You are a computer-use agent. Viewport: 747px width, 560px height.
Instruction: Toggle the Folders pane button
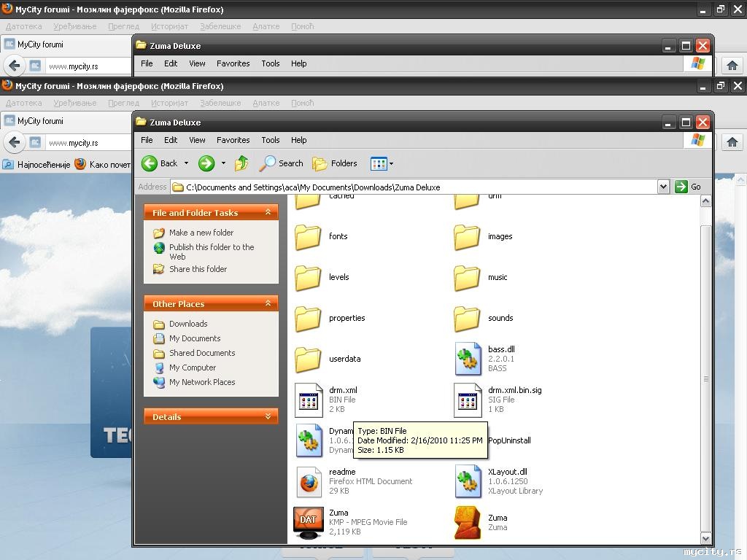tap(334, 163)
